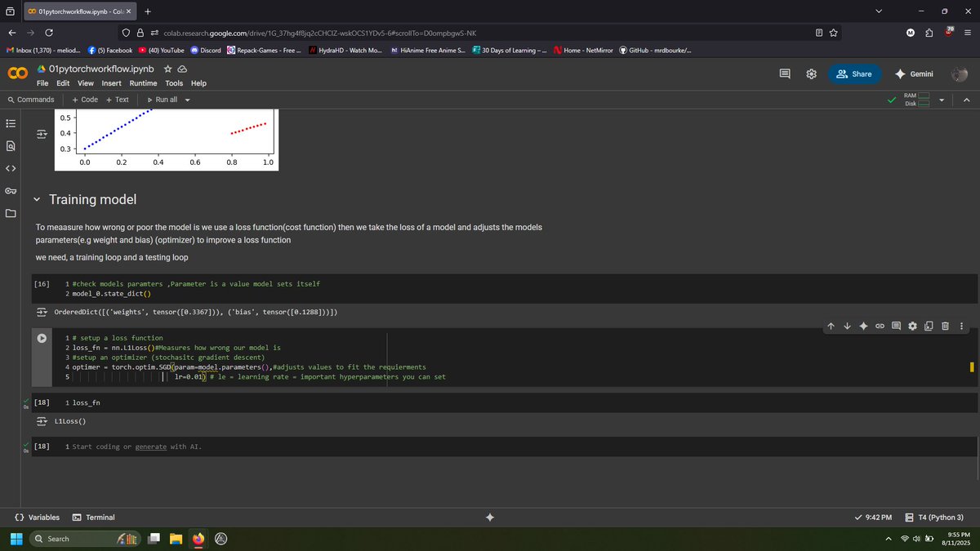980x551 pixels.
Task: Open the Commands palette search
Action: [31, 100]
